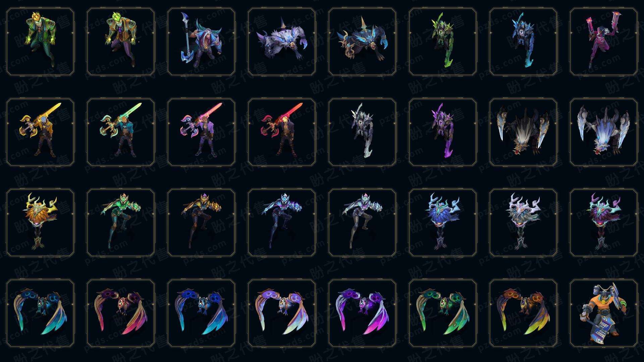Click the orange-gold antlered staff creature

[40, 223]
